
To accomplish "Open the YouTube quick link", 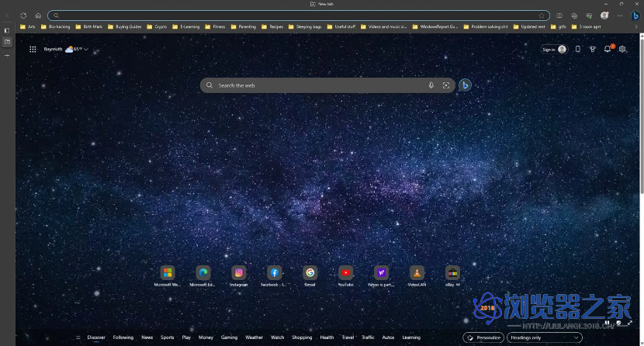I will [x=345, y=276].
